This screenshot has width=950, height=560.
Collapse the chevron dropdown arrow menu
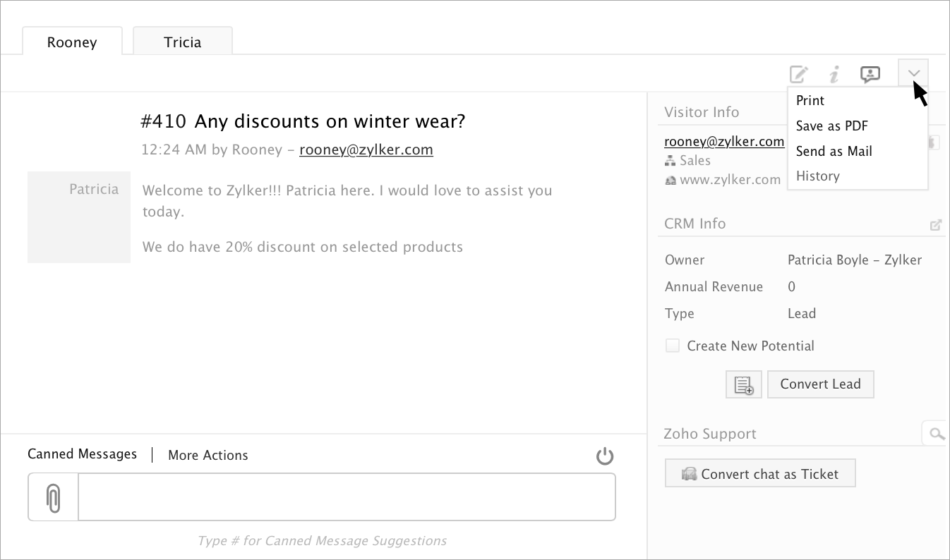click(913, 73)
